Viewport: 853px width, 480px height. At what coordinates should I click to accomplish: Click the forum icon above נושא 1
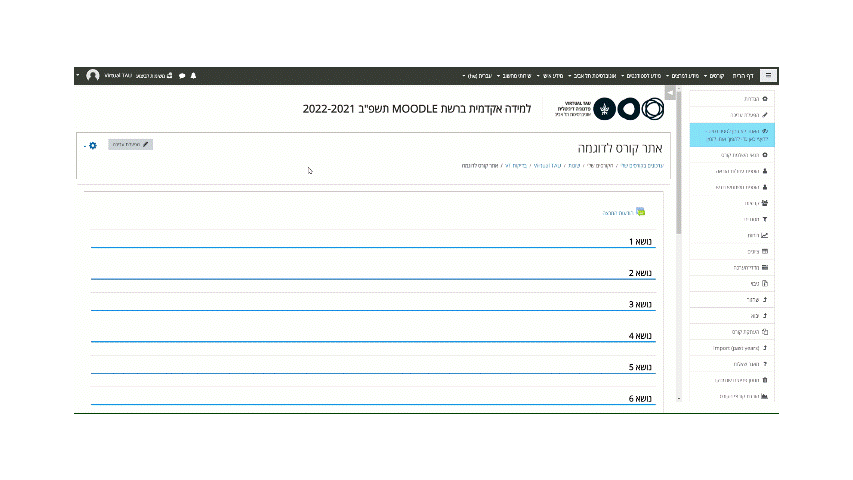[640, 212]
